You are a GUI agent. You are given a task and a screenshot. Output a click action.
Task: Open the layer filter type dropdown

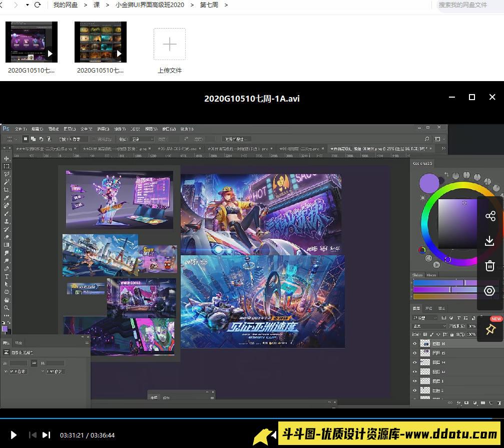coord(425,318)
